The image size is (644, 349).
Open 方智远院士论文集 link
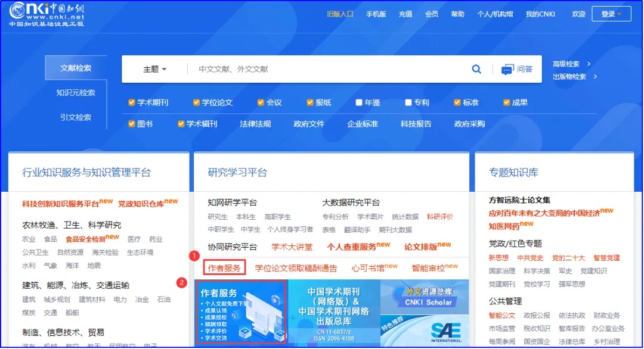[x=519, y=200]
